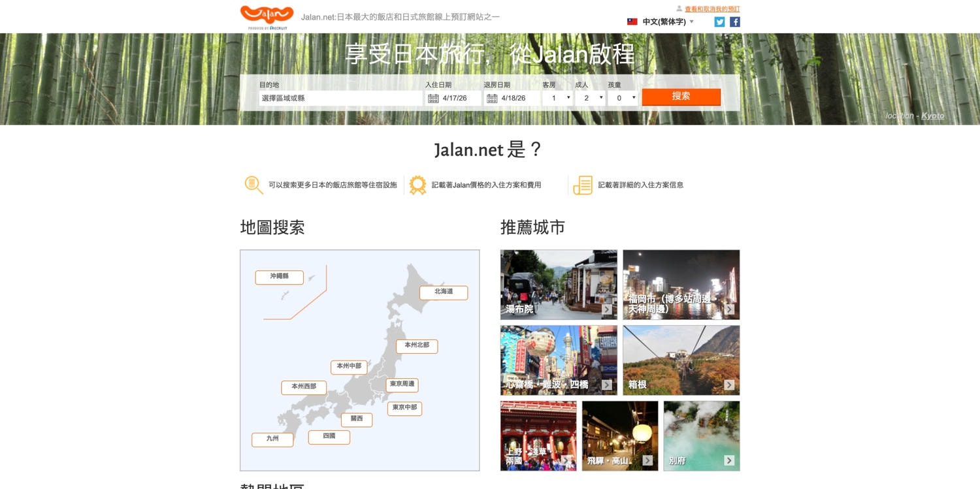This screenshot has height=489, width=980.
Task: Select 北海道 on the map
Action: click(444, 292)
